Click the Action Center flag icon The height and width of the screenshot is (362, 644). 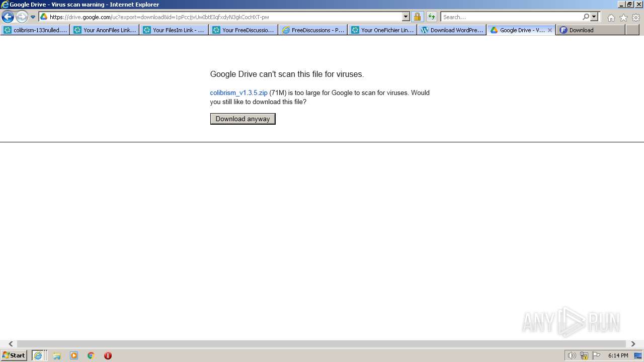[x=596, y=355]
